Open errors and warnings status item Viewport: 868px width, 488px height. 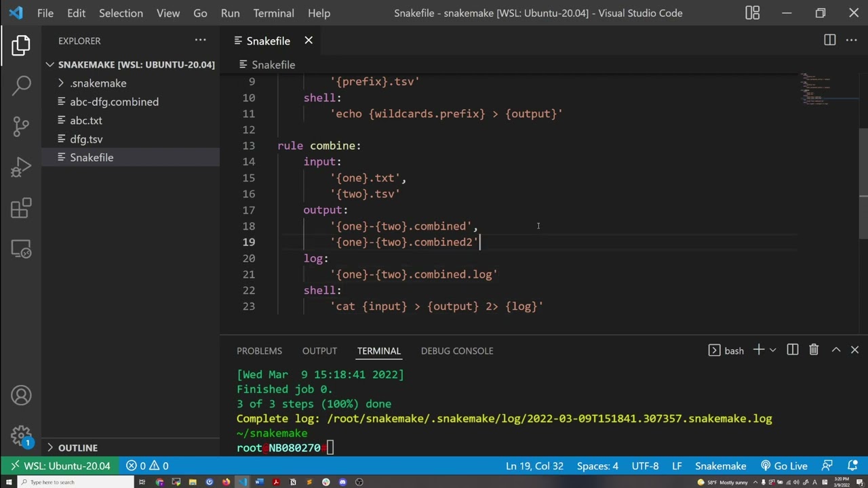147,466
